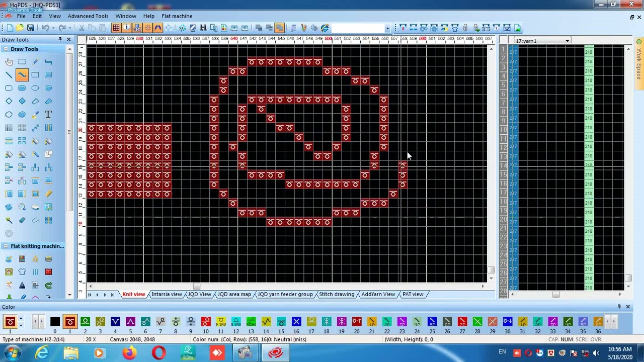Open a file via the folder icon
The image size is (644, 362).
20,28
